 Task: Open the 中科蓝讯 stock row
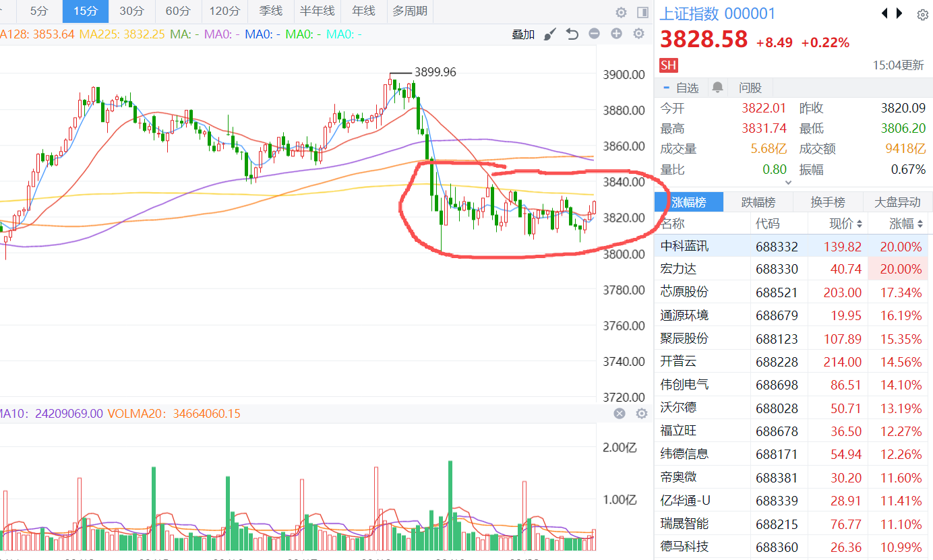685,247
